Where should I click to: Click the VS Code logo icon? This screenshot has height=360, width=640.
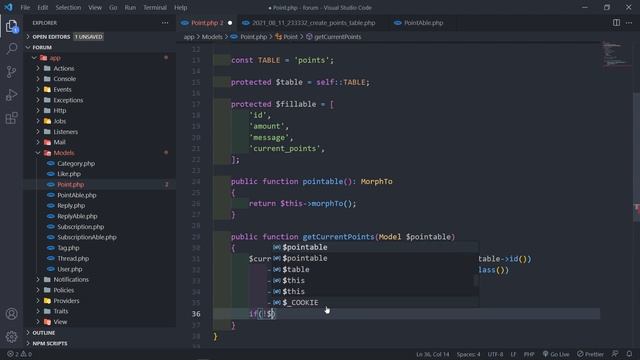9,7
